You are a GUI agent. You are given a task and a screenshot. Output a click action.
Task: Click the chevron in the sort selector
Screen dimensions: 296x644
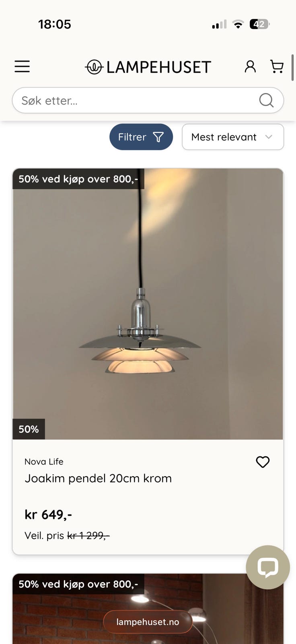tap(269, 137)
